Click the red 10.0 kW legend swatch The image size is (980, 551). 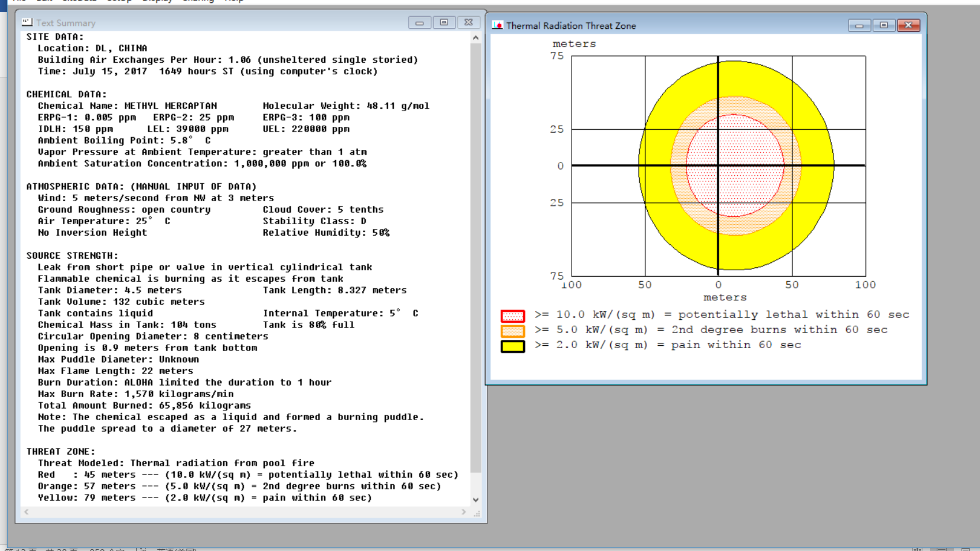click(x=512, y=316)
